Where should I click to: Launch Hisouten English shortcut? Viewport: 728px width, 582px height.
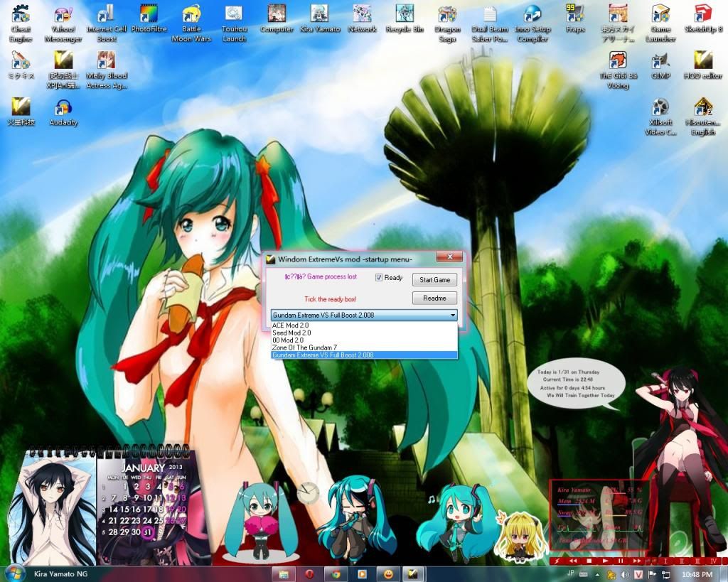[703, 117]
